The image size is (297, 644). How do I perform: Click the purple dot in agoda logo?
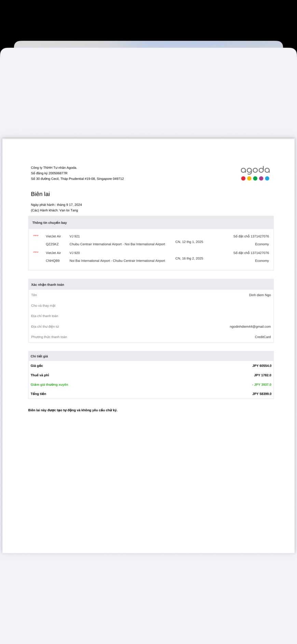click(x=261, y=178)
